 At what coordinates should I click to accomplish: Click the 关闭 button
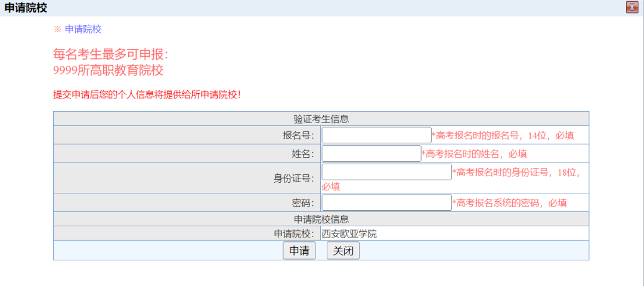point(343,251)
